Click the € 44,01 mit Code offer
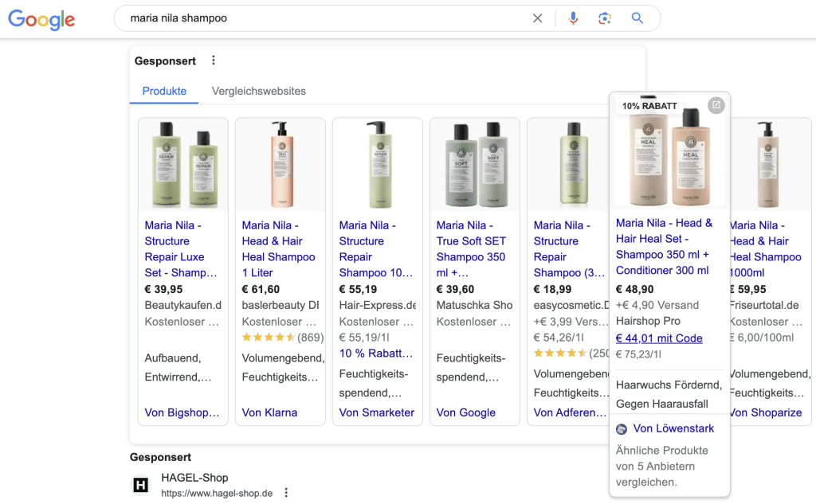Image resolution: width=816 pixels, height=504 pixels. click(x=659, y=338)
